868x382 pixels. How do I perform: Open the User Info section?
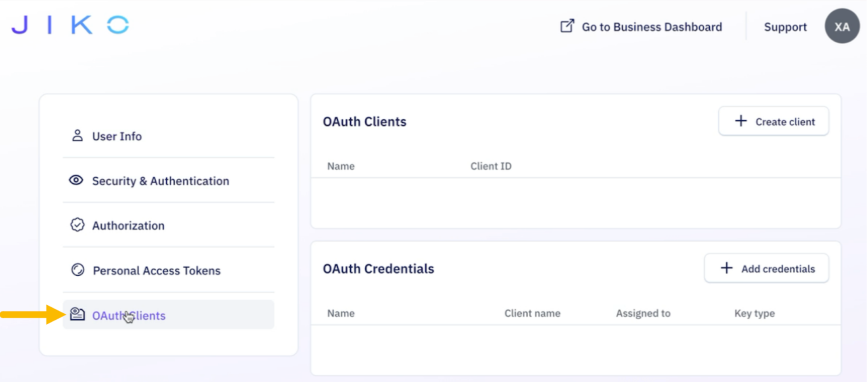click(117, 136)
